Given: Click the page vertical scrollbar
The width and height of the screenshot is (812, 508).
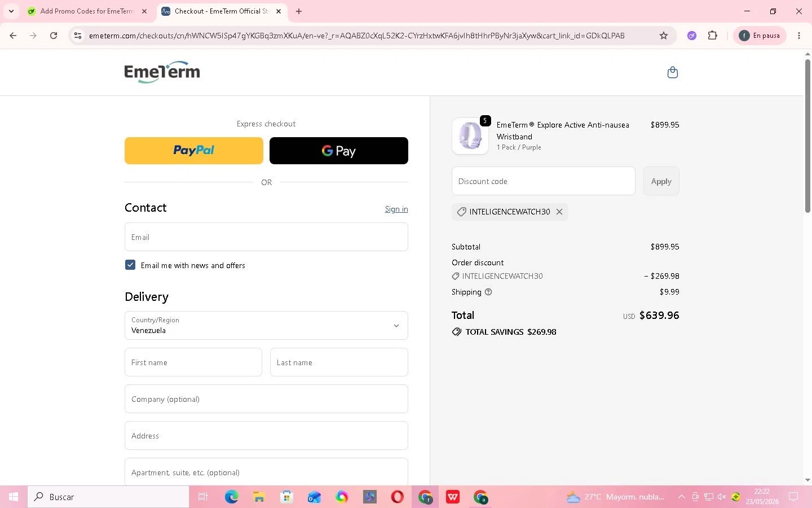Looking at the screenshot, I should [x=807, y=135].
